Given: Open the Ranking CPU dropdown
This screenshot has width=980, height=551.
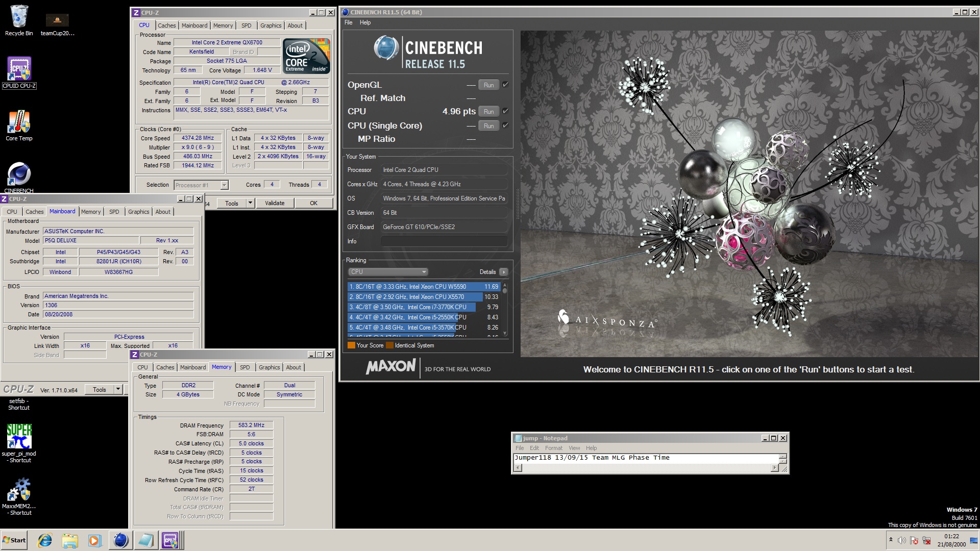Looking at the screenshot, I should click(388, 272).
